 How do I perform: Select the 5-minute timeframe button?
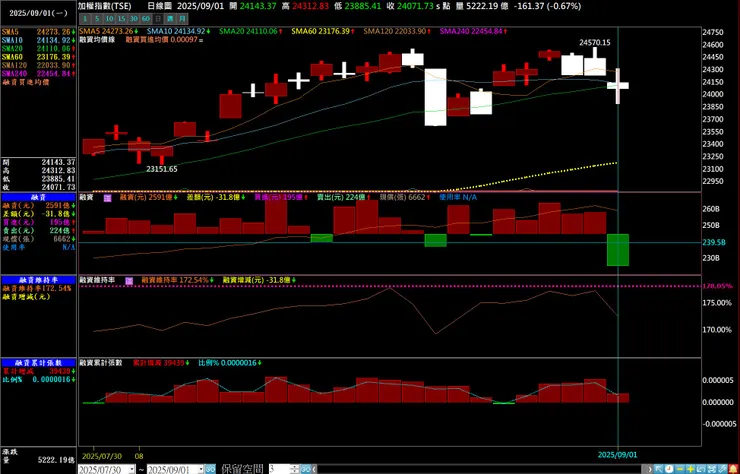97,19
